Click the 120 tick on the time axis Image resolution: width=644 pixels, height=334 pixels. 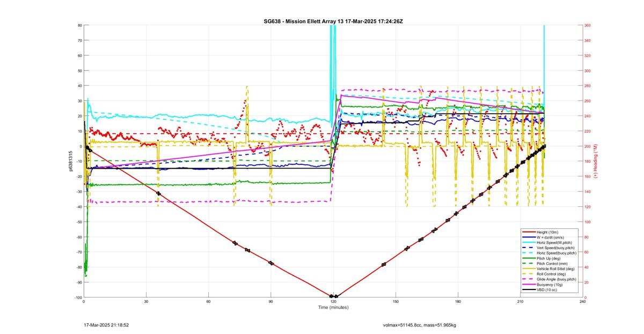[x=333, y=302]
